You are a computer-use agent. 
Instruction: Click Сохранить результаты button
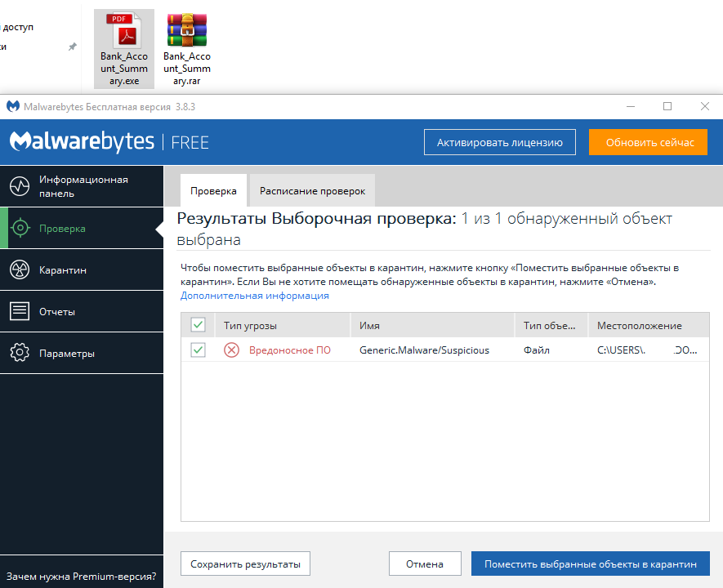click(x=245, y=563)
